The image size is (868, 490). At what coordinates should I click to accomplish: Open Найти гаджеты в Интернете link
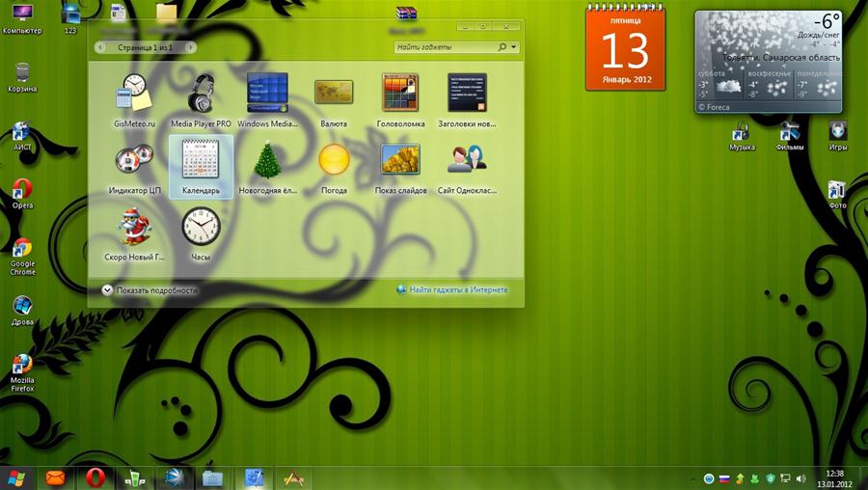click(x=457, y=289)
